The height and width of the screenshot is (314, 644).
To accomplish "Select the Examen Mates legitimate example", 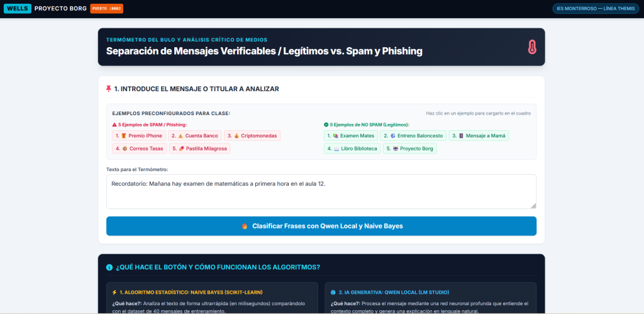I will (351, 136).
